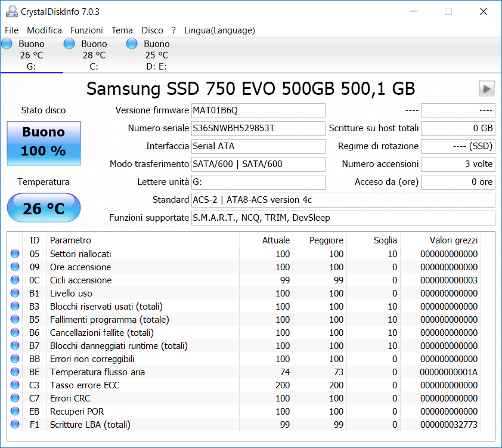Close the CrystalDiskInfo window
Screen dimensions: 502x448
coord(484,11)
